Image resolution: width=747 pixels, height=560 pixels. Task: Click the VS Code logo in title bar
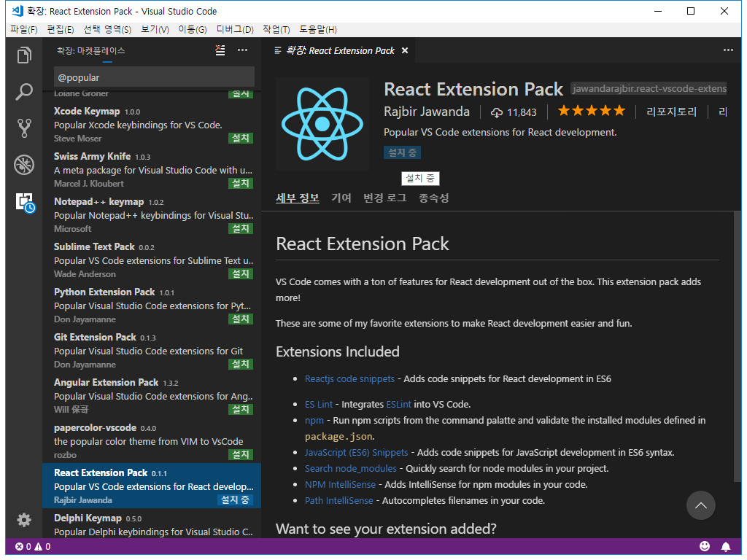(18, 10)
